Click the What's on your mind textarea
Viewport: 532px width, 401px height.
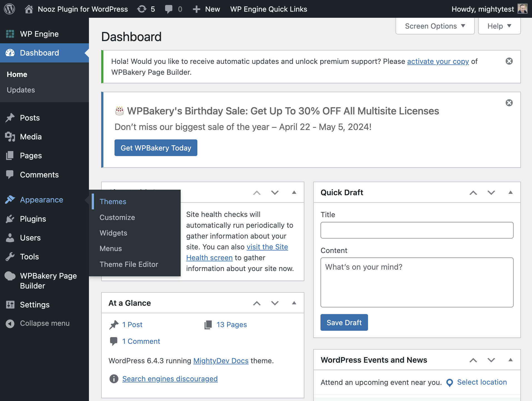(x=417, y=282)
